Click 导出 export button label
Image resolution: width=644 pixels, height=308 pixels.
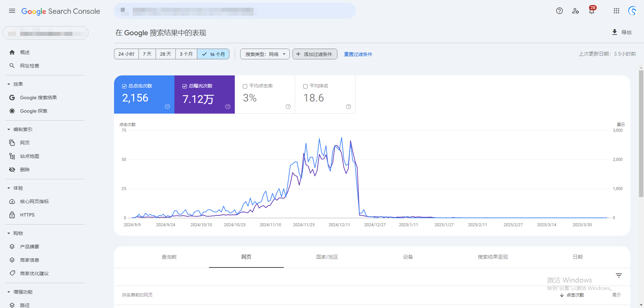click(x=626, y=32)
